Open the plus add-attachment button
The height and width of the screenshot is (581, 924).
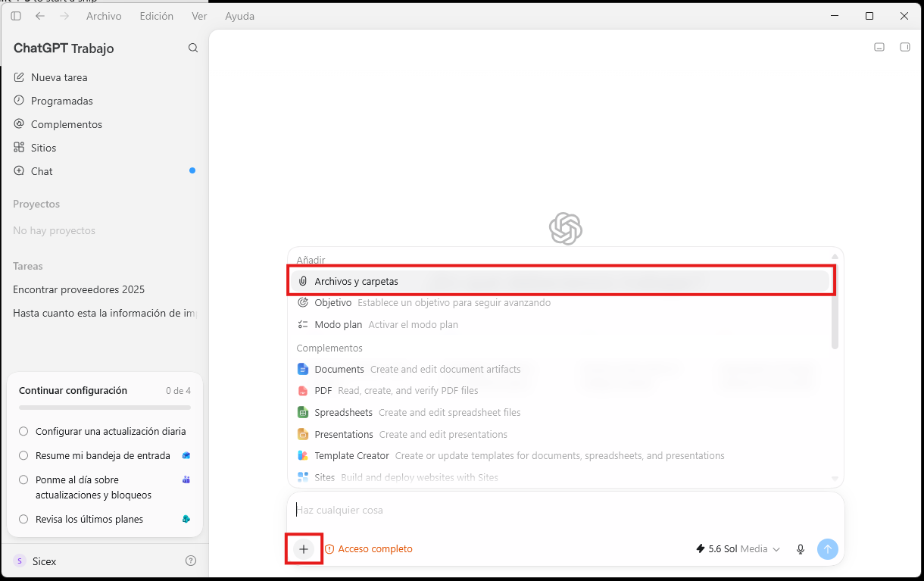(304, 549)
